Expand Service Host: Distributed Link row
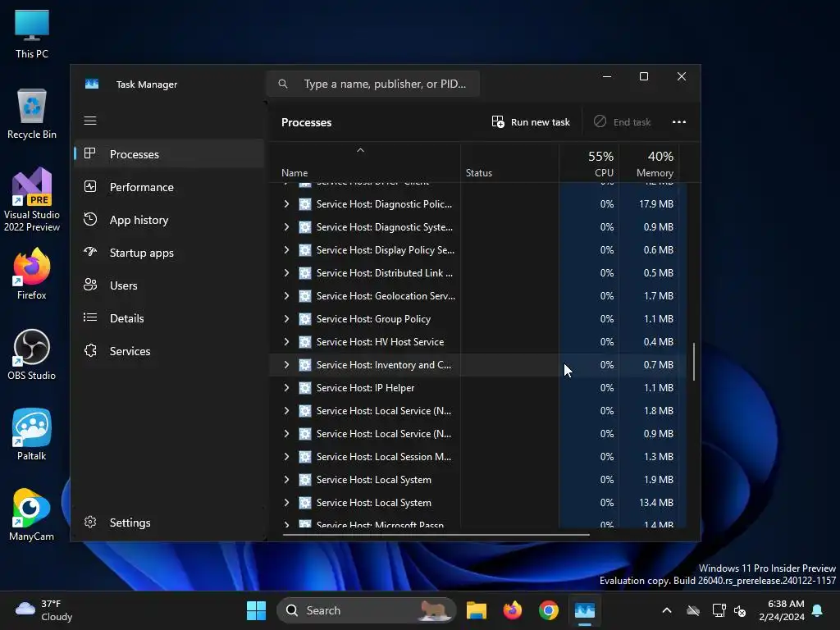Image resolution: width=840 pixels, height=630 pixels. 286,273
